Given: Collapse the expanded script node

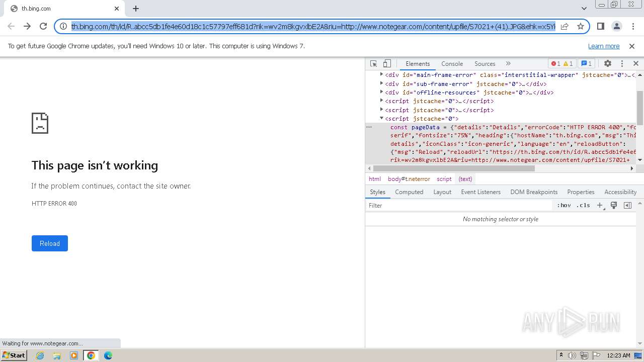Looking at the screenshot, I should pos(381,119).
